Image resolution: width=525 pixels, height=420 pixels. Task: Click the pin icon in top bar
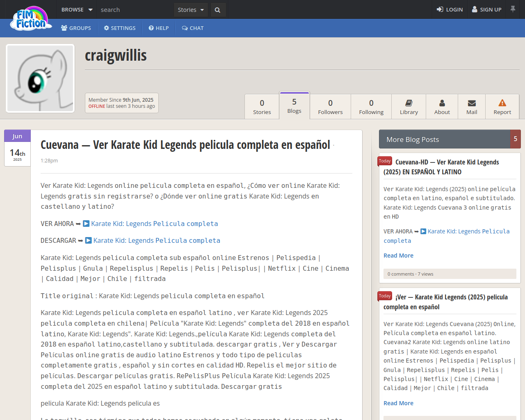(513, 9)
